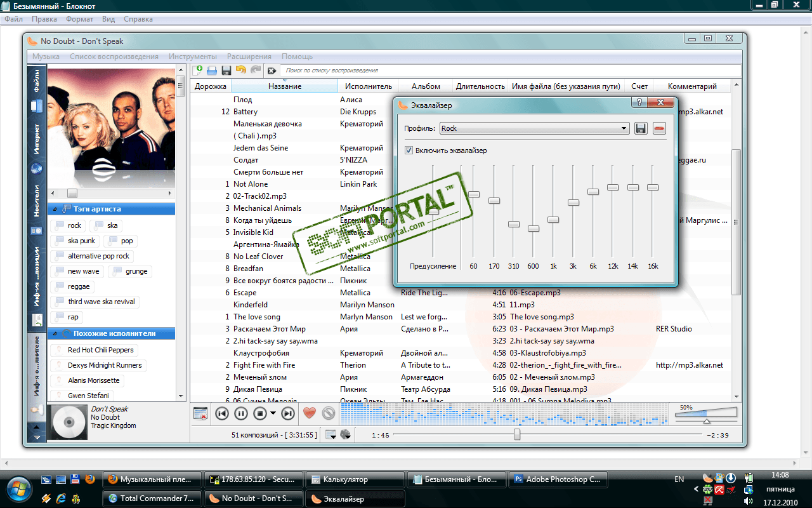Click the No Doubt artist photo
This screenshot has height=508, width=812.
click(x=111, y=127)
